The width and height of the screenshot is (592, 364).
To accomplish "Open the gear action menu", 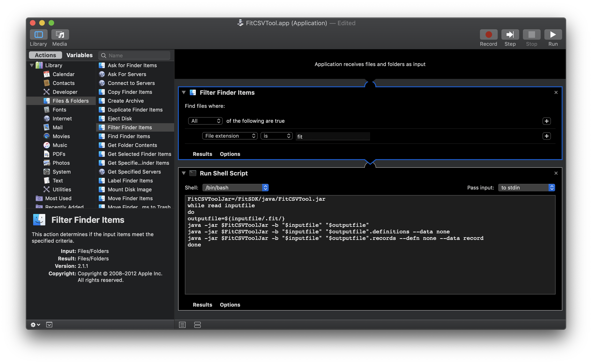I will (x=35, y=325).
